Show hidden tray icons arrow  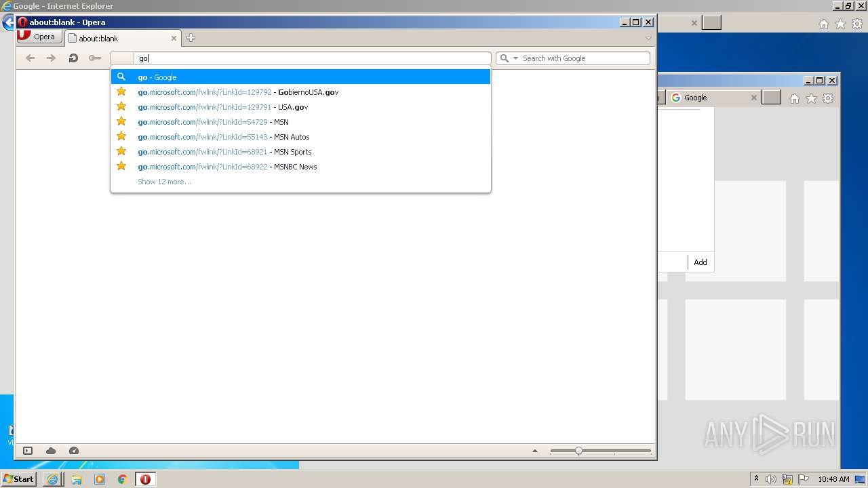coord(757,479)
